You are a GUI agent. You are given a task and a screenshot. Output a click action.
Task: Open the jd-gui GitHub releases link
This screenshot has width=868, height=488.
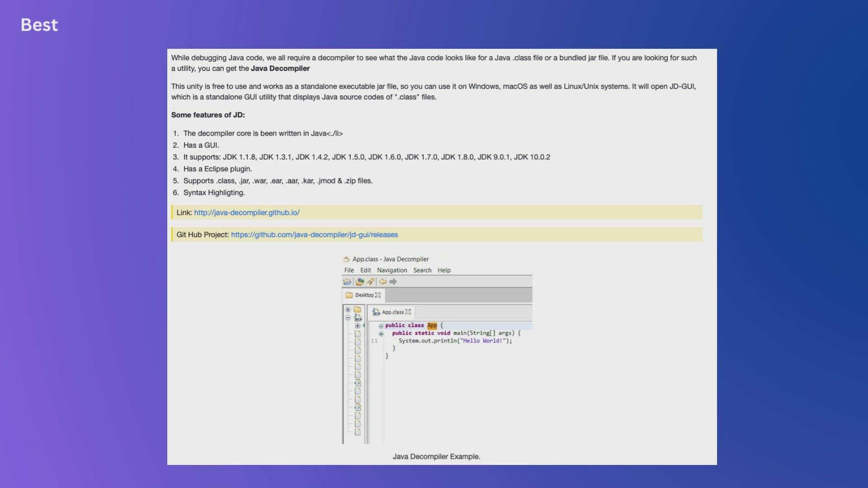pyautogui.click(x=315, y=235)
